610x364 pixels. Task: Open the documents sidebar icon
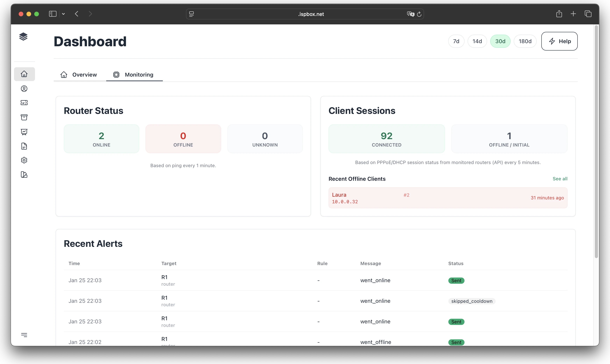tap(24, 146)
